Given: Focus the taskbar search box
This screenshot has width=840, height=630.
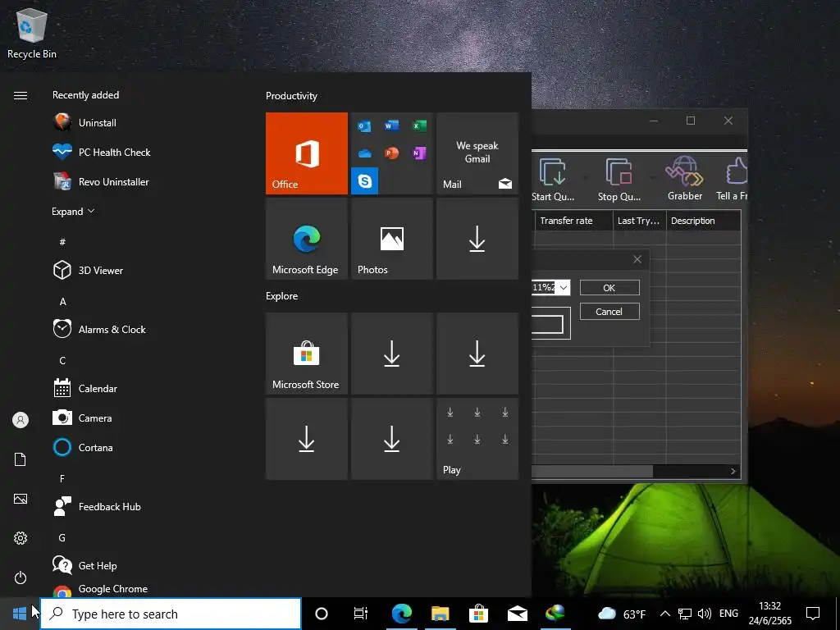Looking at the screenshot, I should pyautogui.click(x=171, y=614).
